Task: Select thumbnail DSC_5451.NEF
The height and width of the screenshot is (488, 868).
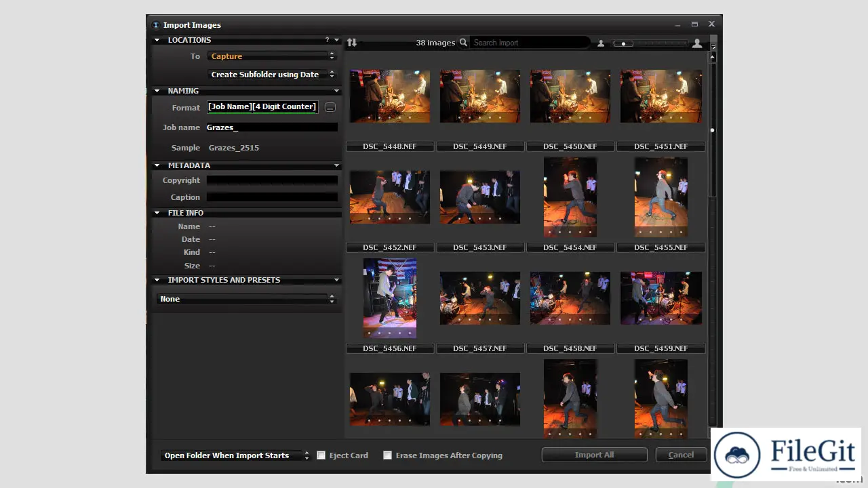Action: [661, 96]
